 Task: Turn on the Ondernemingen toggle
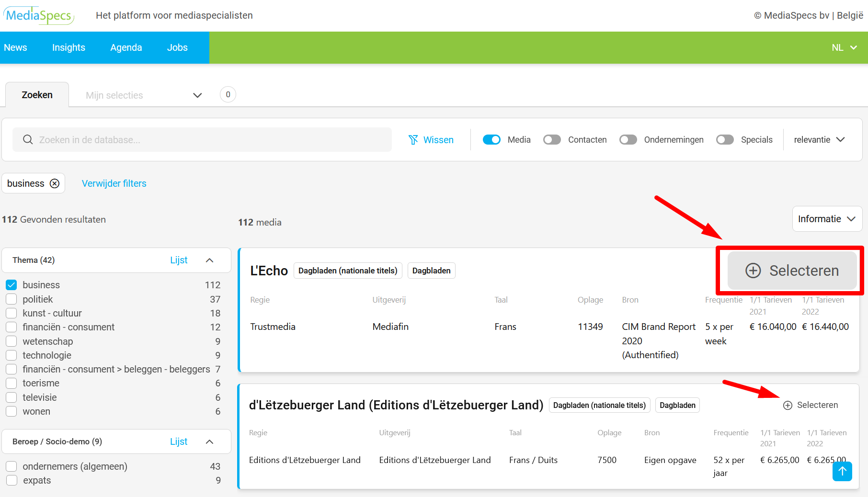tap(628, 140)
